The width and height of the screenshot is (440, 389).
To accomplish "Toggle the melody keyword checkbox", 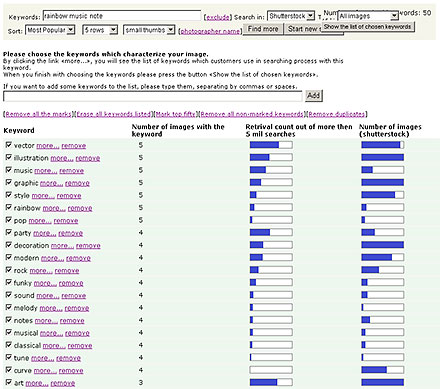I will 9,307.
